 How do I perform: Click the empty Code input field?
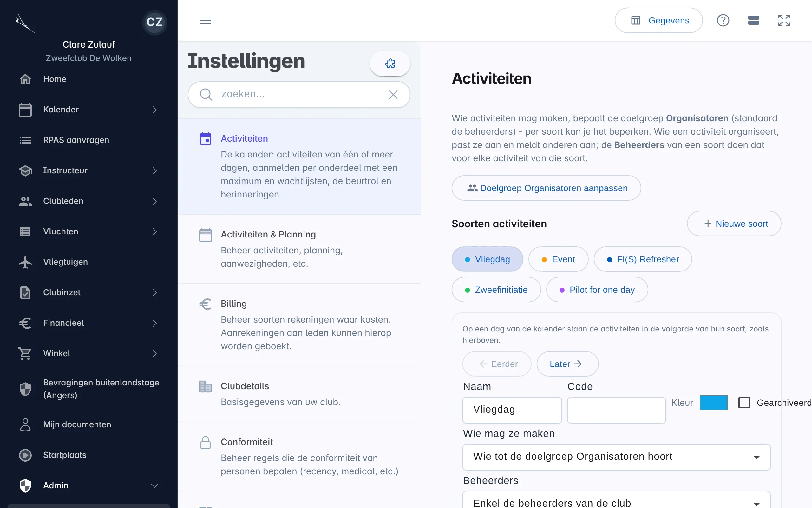pos(616,410)
